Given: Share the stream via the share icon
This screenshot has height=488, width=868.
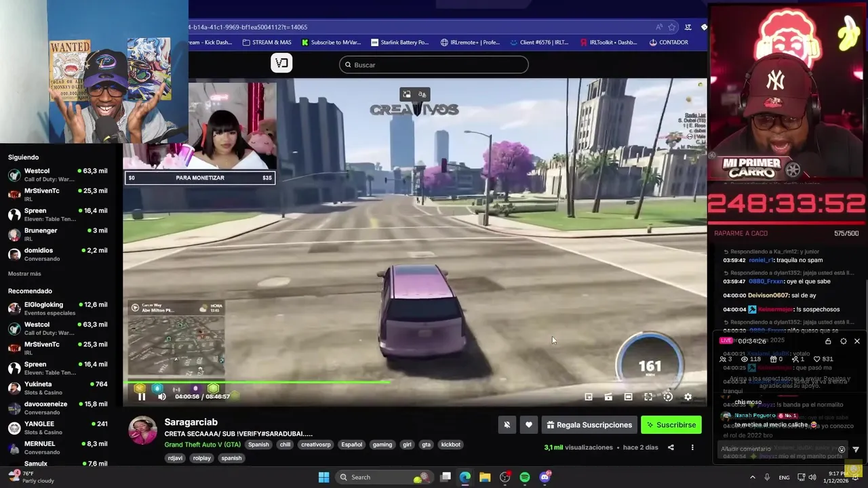Looking at the screenshot, I should click(671, 447).
